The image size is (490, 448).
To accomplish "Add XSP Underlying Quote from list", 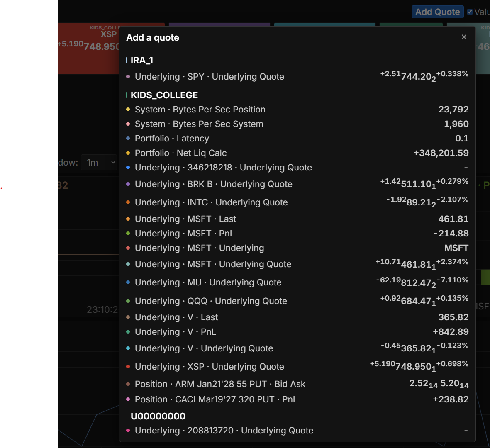I will (x=297, y=366).
